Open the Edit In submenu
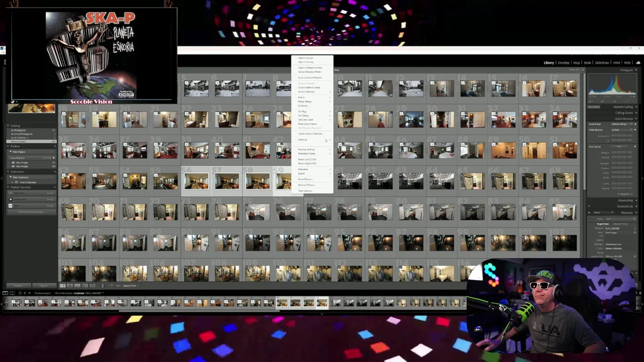The height and width of the screenshot is (362, 644). [x=312, y=98]
